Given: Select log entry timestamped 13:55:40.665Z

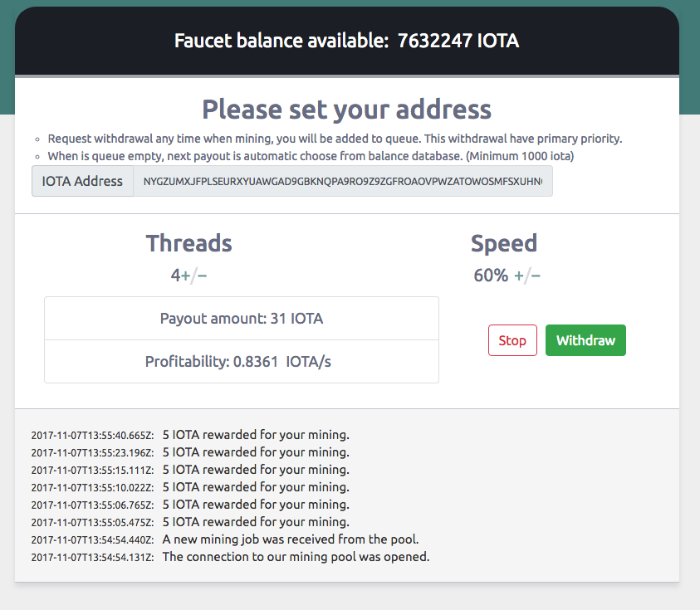Looking at the screenshot, I should (x=190, y=435).
